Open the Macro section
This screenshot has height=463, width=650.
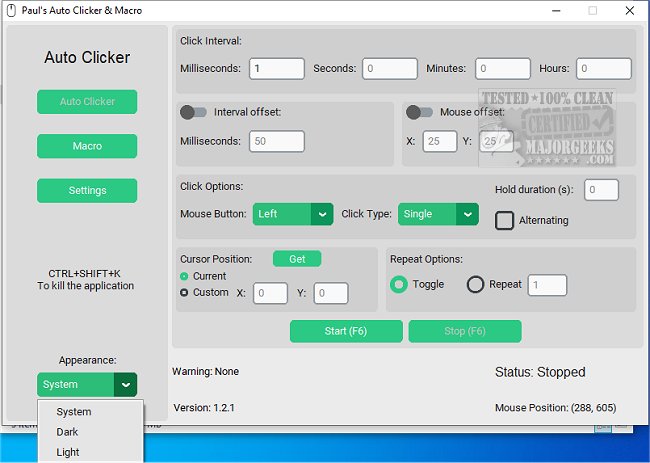pyautogui.click(x=87, y=146)
